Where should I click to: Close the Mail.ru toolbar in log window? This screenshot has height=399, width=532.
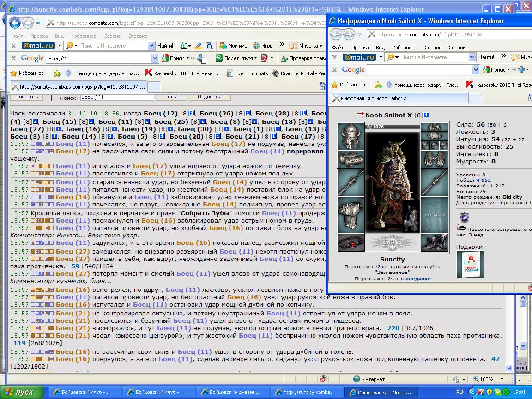point(13,45)
